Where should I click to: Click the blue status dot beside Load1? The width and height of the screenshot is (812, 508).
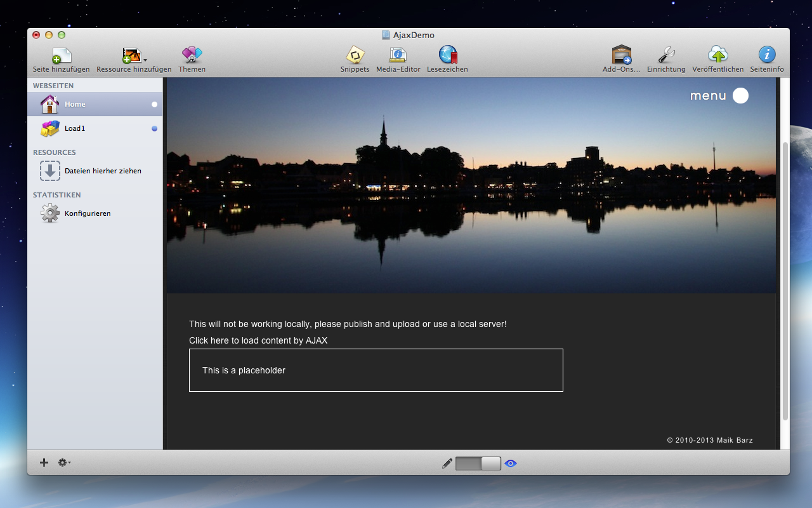click(154, 128)
